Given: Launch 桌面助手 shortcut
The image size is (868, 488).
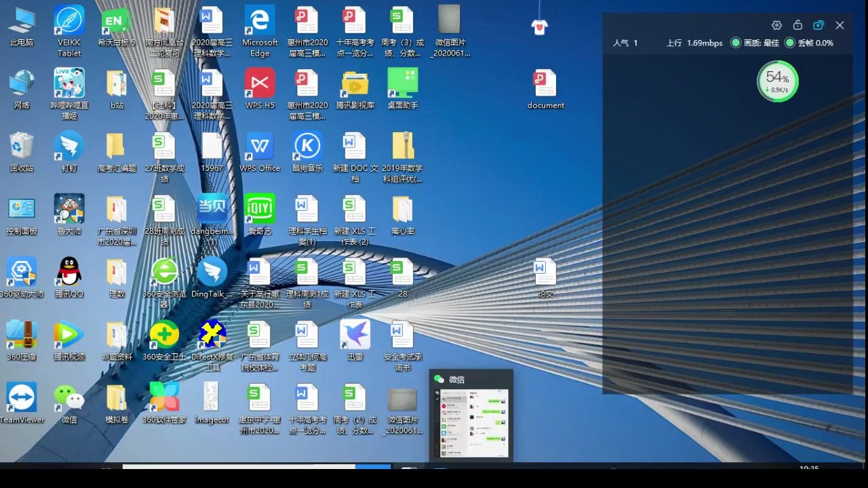Looking at the screenshot, I should pos(403,89).
